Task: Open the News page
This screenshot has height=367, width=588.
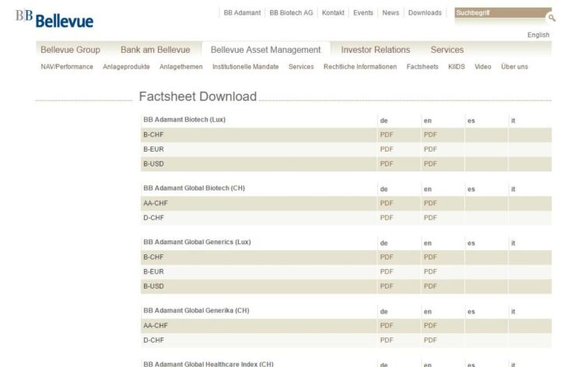Action: [390, 12]
